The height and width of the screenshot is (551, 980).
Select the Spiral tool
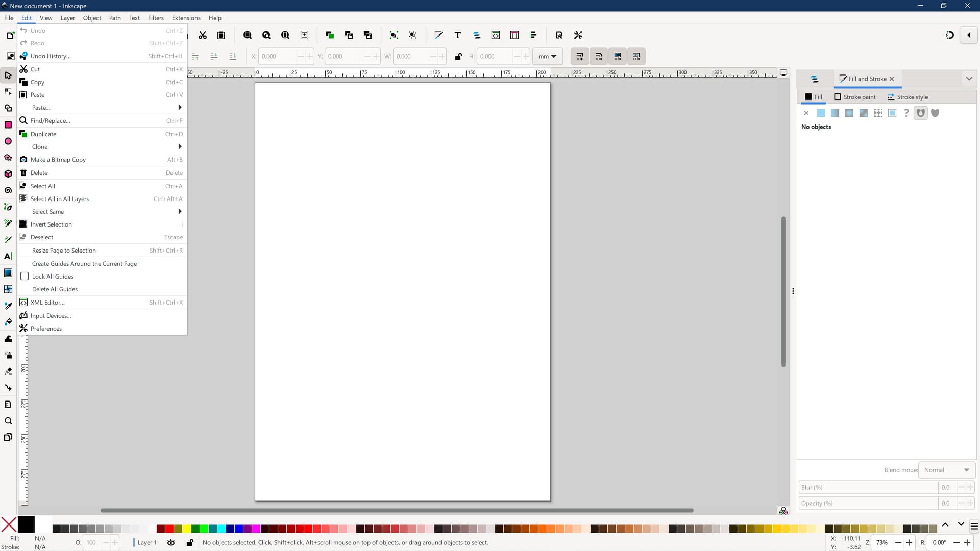[8, 190]
